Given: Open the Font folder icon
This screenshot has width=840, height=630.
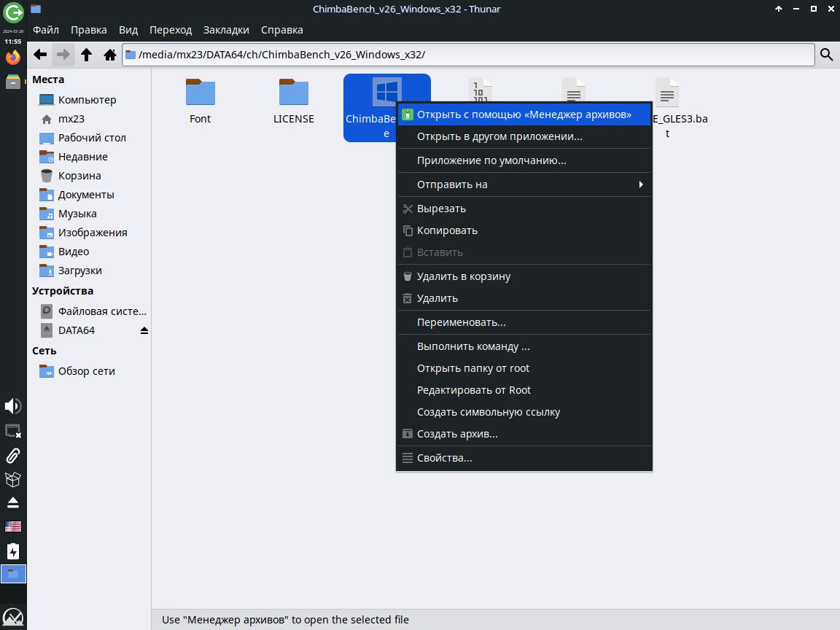Looking at the screenshot, I should (201, 92).
